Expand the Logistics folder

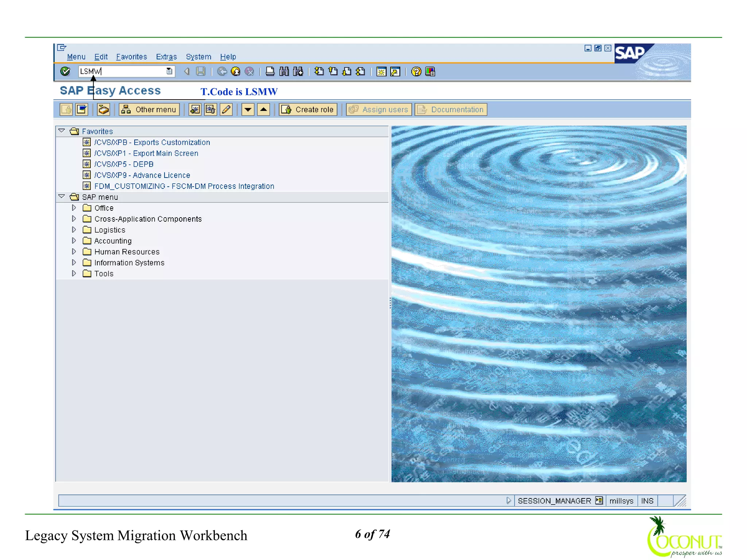74,229
